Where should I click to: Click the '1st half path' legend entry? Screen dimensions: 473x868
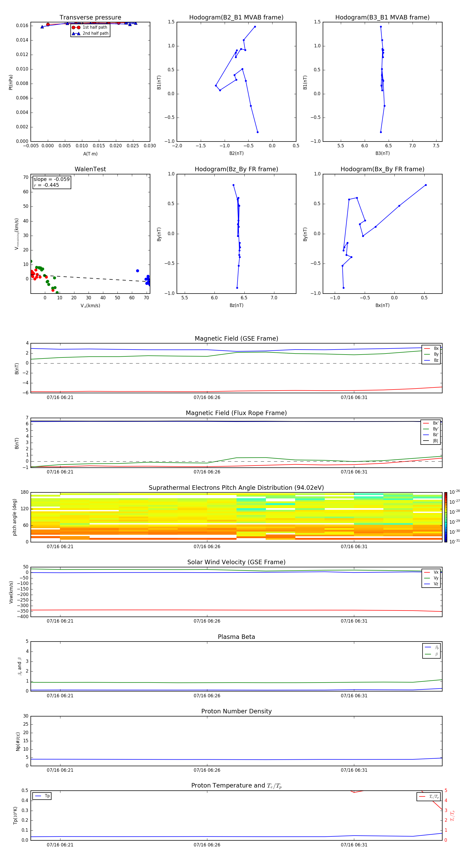[90, 27]
